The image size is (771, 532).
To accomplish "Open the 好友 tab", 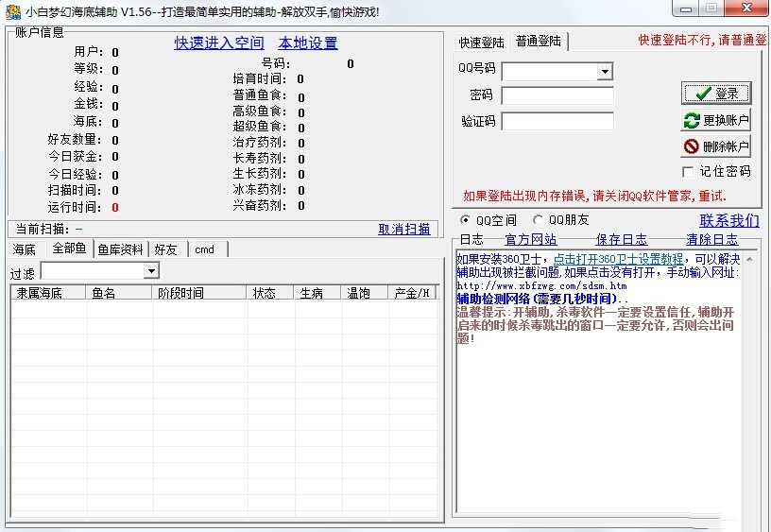I will pos(165,249).
